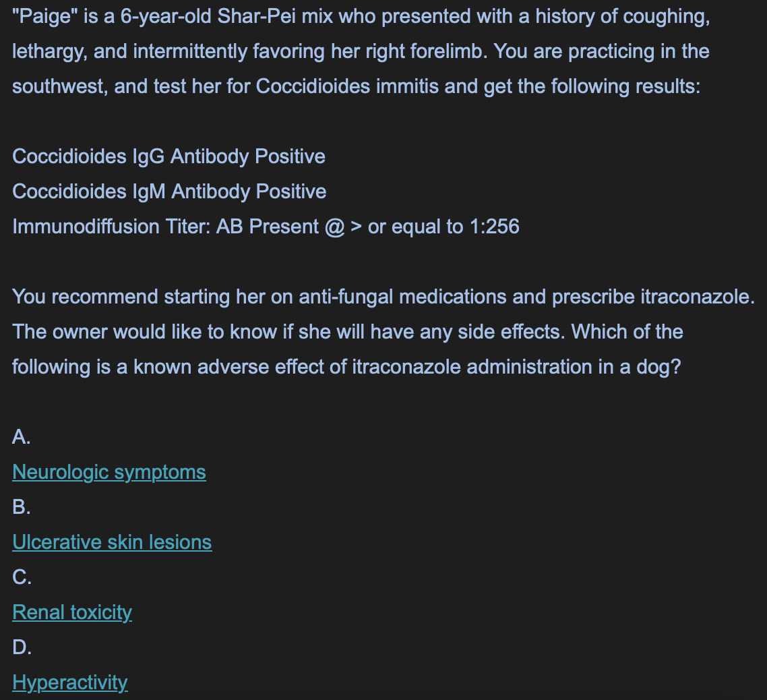Click the Immunodiffusion Titer label text
Viewport: 767px width, 700px height.
point(111,227)
